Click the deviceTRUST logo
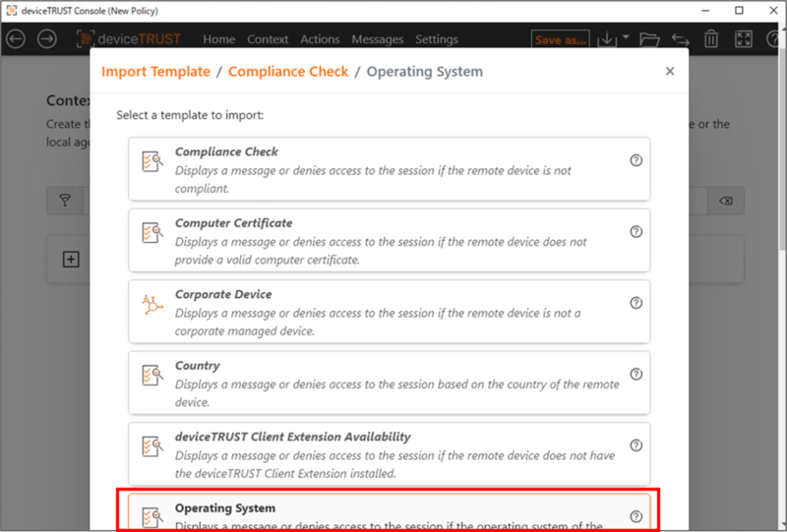The image size is (787, 532). [x=129, y=39]
